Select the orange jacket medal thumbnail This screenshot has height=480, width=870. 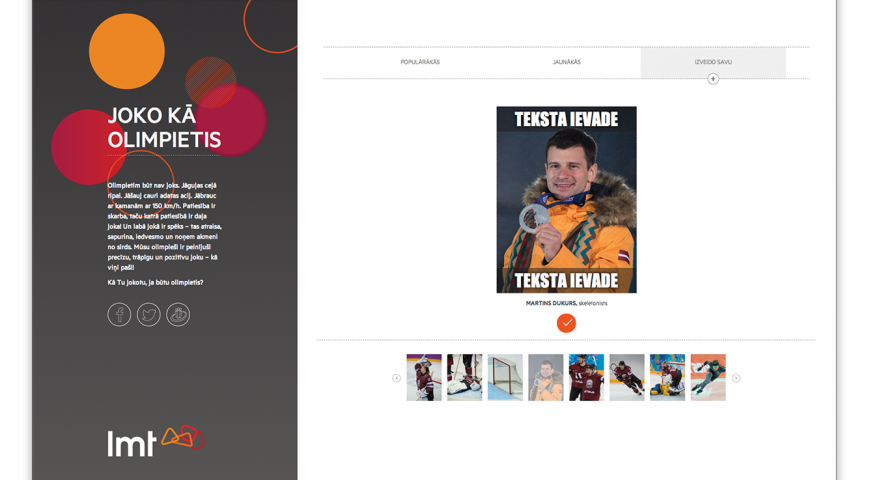546,378
